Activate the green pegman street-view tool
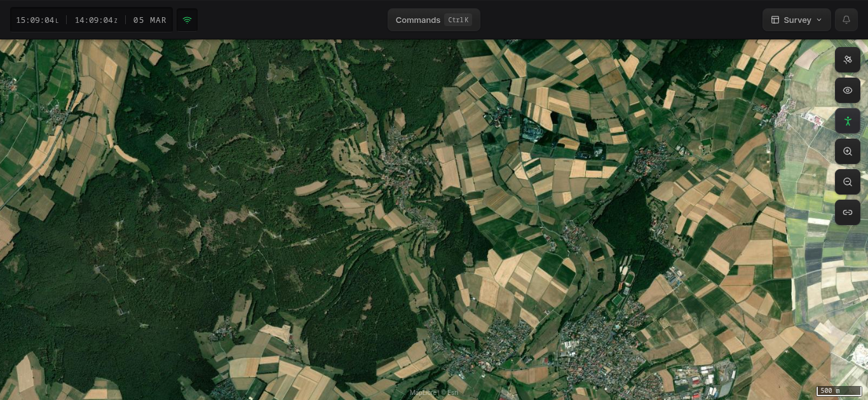The height and width of the screenshot is (400, 868). pyautogui.click(x=848, y=121)
